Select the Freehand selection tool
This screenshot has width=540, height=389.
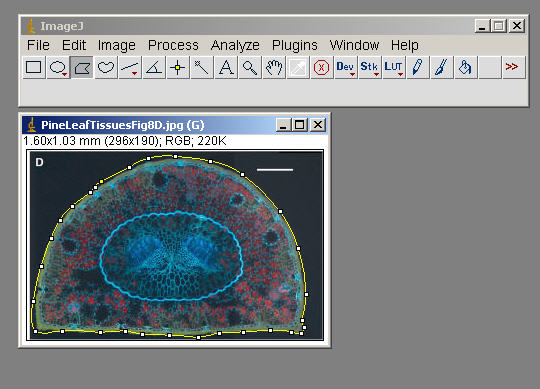pyautogui.click(x=106, y=67)
